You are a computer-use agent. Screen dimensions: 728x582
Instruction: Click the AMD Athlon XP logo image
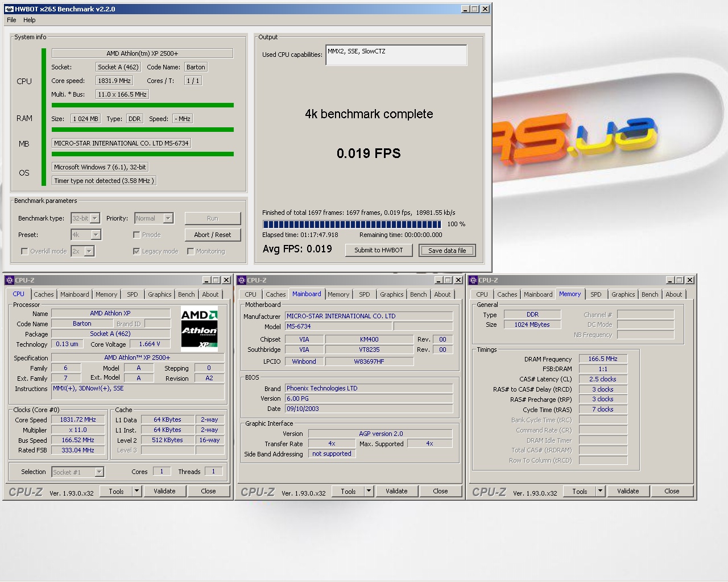199,328
